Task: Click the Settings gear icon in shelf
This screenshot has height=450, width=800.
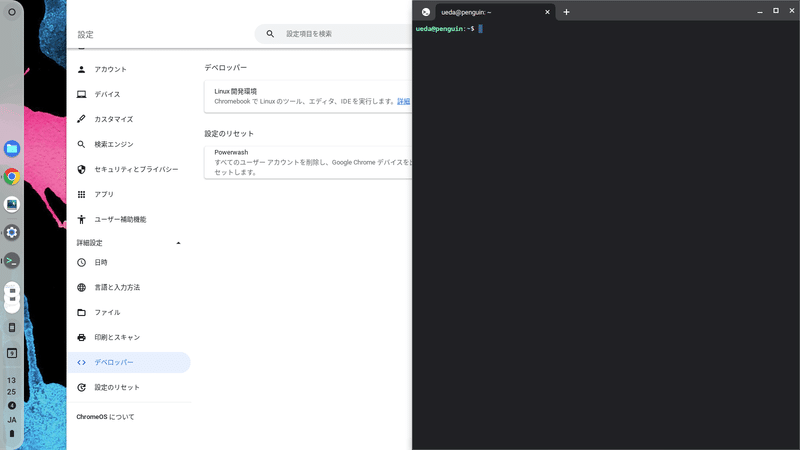Action: pyautogui.click(x=12, y=233)
